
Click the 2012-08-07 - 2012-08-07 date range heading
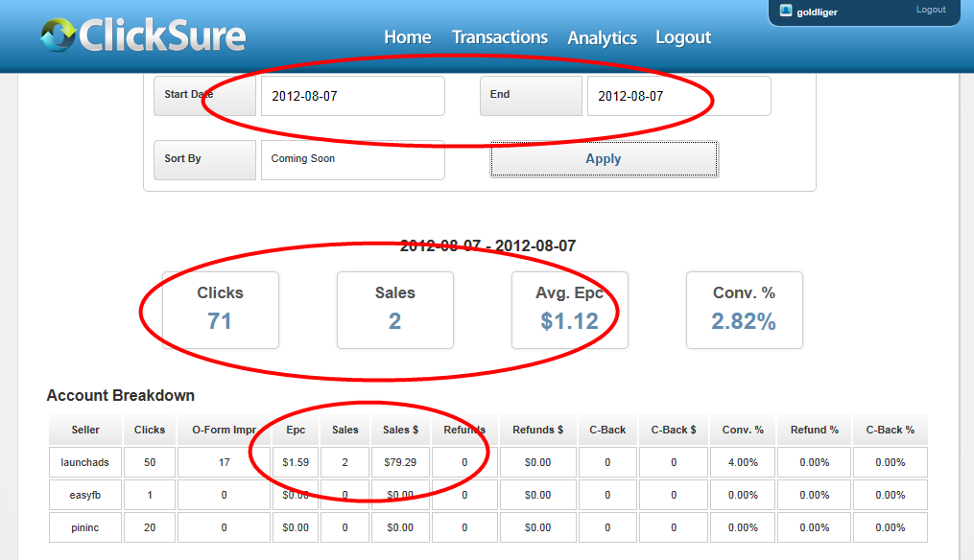487,245
